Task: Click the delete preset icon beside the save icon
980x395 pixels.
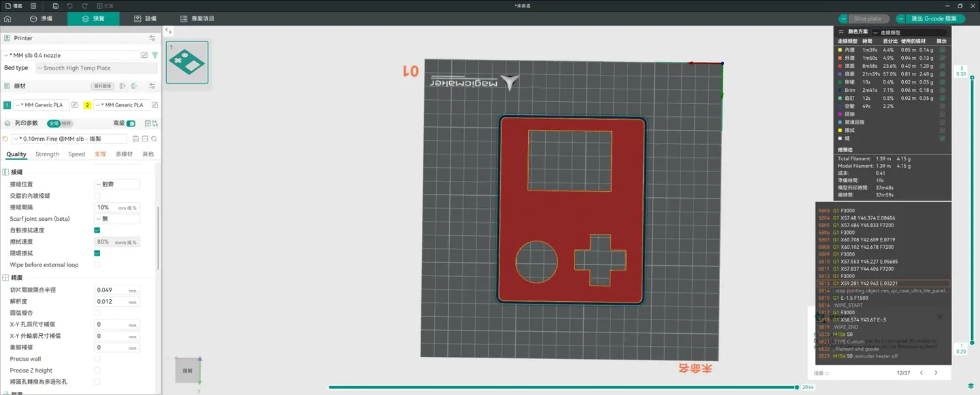Action: pyautogui.click(x=145, y=139)
